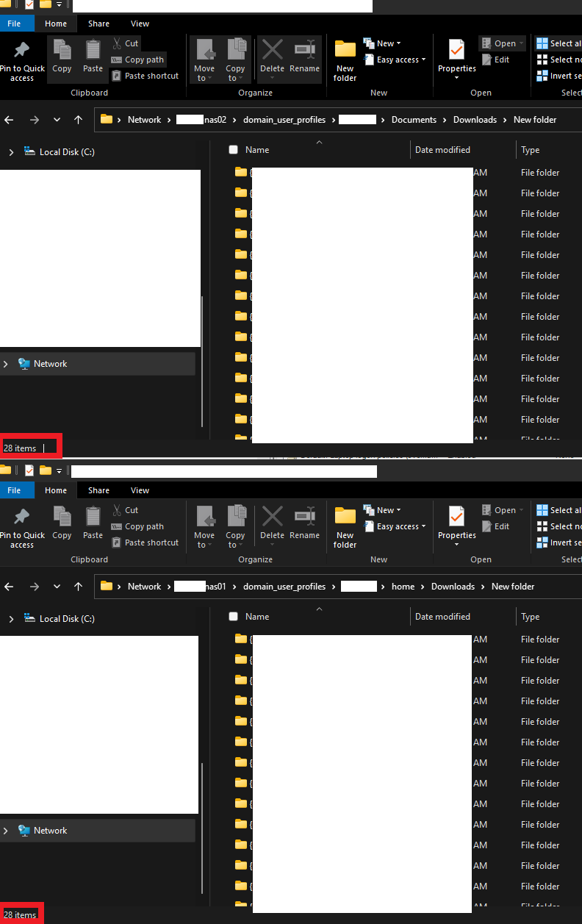Expand the Network node in bottom window tree
This screenshot has height=924, width=582.
[x=6, y=831]
